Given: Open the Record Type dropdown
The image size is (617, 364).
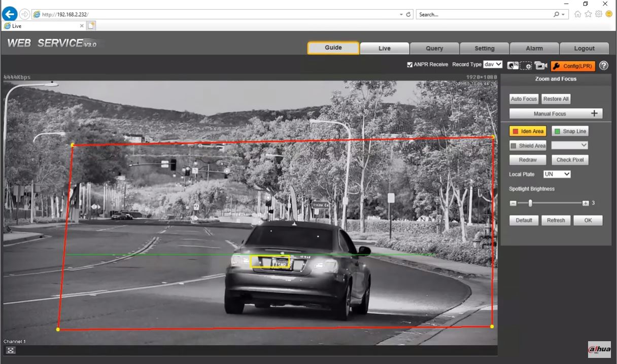Looking at the screenshot, I should point(493,64).
